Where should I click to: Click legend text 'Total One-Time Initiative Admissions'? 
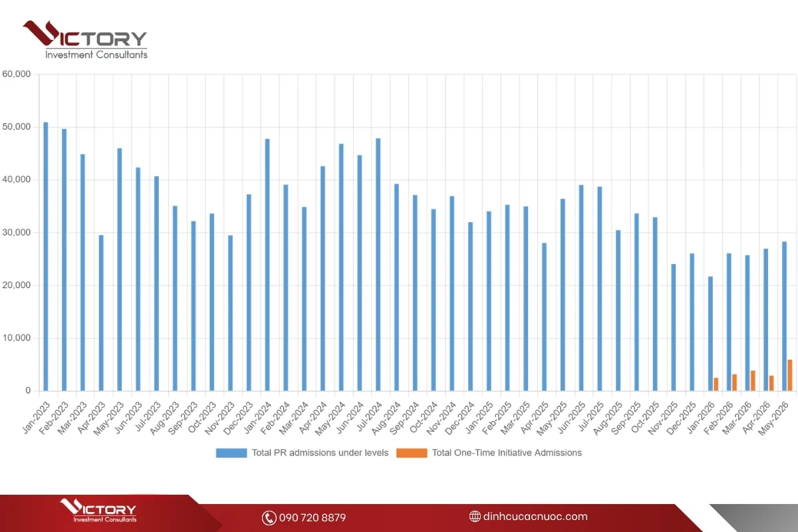click(x=507, y=453)
